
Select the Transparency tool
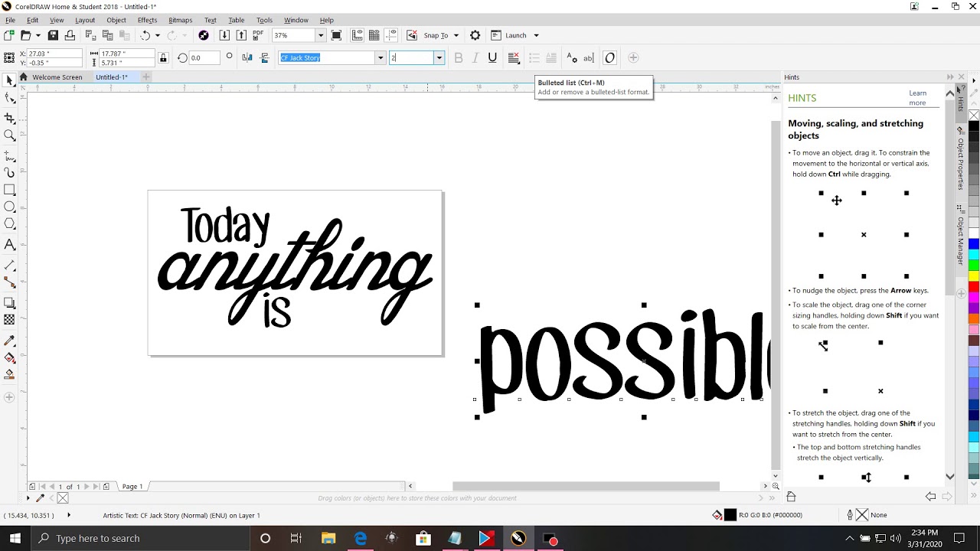[x=9, y=320]
